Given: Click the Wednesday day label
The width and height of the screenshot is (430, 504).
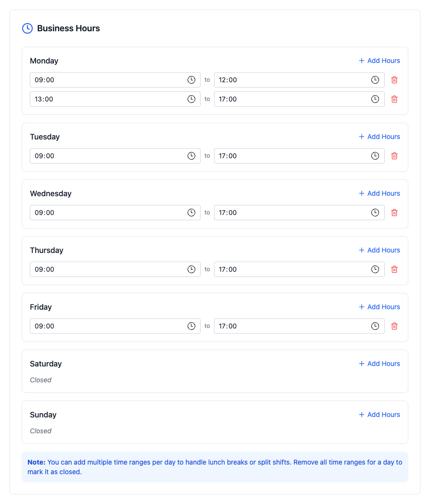Looking at the screenshot, I should click(51, 194).
